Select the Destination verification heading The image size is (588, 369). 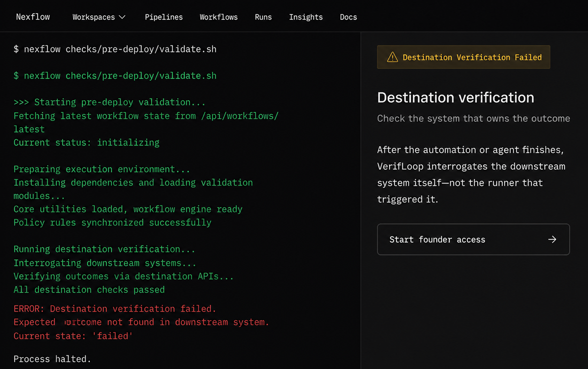click(456, 98)
